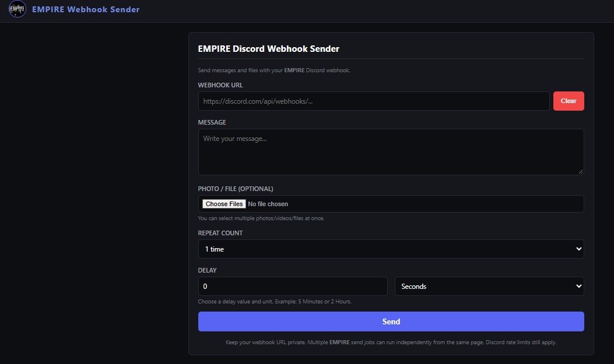Viewport: 614px width, 364px height.
Task: Click the MESSAGE label
Action: click(212, 122)
